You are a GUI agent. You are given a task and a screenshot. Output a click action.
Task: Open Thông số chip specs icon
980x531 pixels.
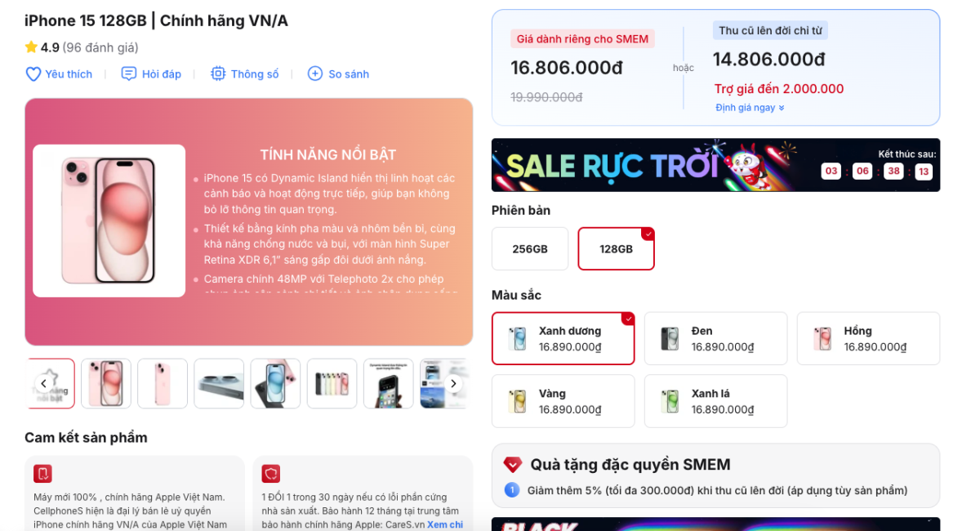(x=218, y=74)
